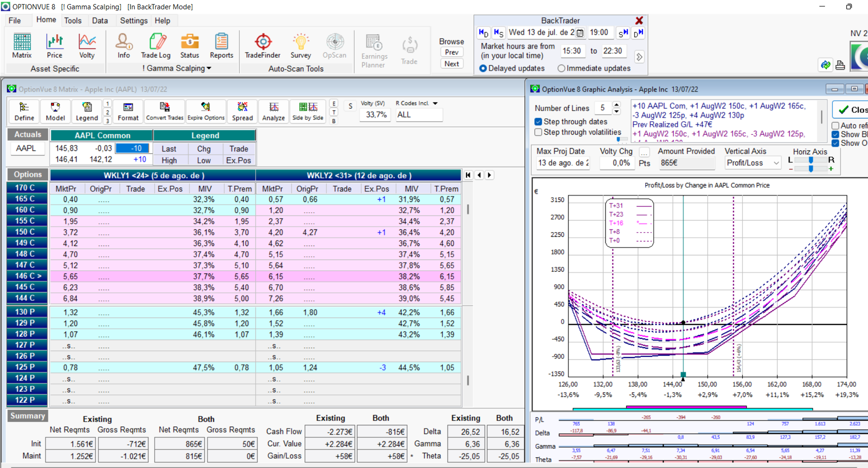The image size is (868, 468).
Task: Open the Spread icon
Action: (242, 111)
